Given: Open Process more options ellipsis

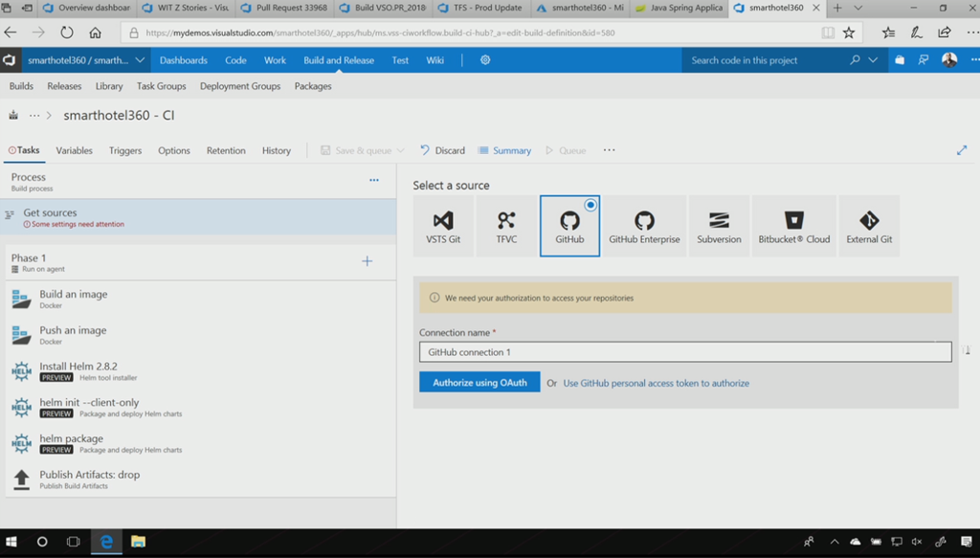Looking at the screenshot, I should click(x=374, y=180).
